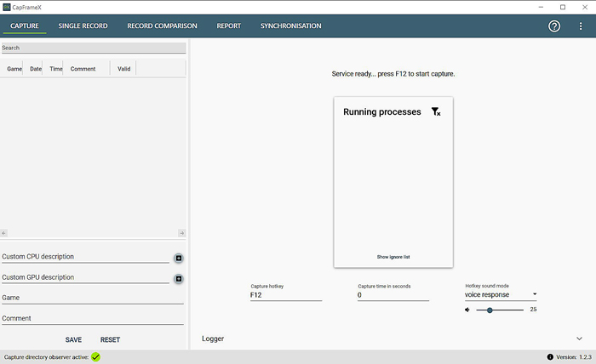Open the RECORD COMPARISON tab
The width and height of the screenshot is (596, 364).
point(162,26)
